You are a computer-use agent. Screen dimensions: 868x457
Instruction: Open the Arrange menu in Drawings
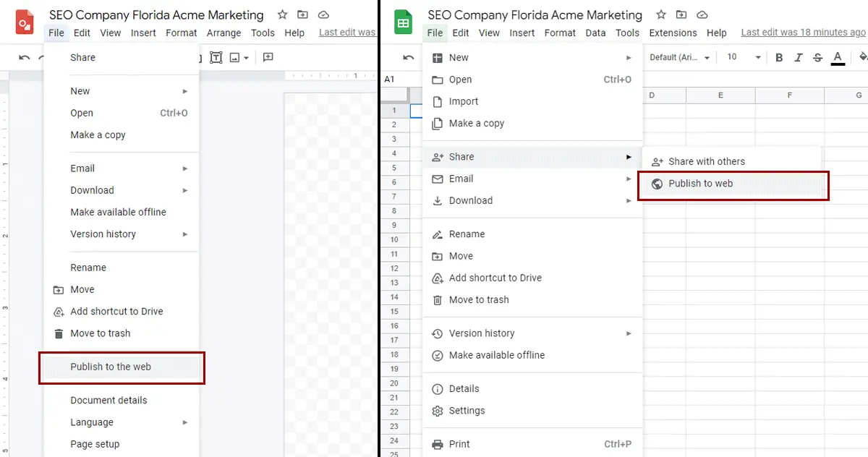224,33
